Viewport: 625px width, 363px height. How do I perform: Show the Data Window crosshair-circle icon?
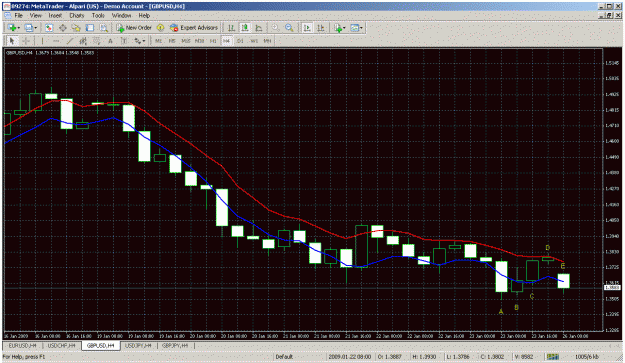click(63, 27)
